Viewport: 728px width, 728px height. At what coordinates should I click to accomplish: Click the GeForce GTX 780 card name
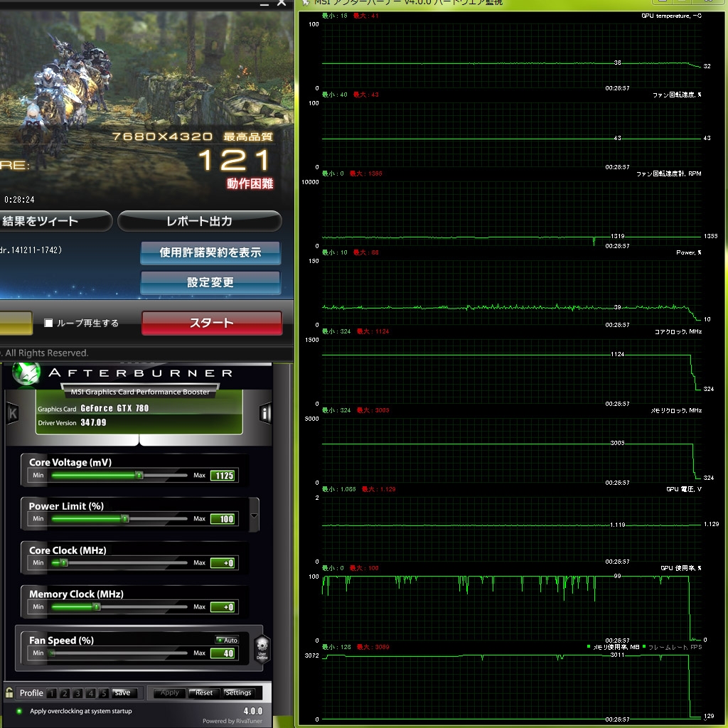pos(114,408)
